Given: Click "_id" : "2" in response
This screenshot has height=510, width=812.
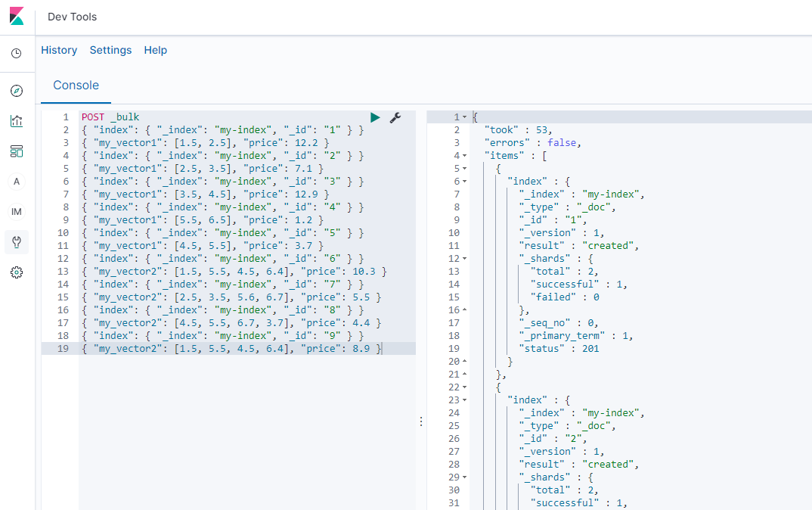Looking at the screenshot, I should click(x=553, y=438).
